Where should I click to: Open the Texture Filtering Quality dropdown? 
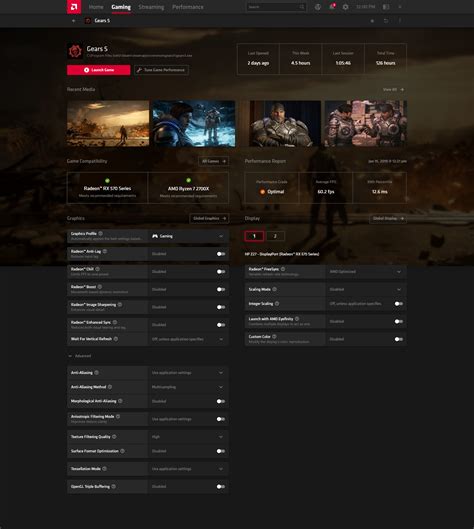tap(188, 437)
